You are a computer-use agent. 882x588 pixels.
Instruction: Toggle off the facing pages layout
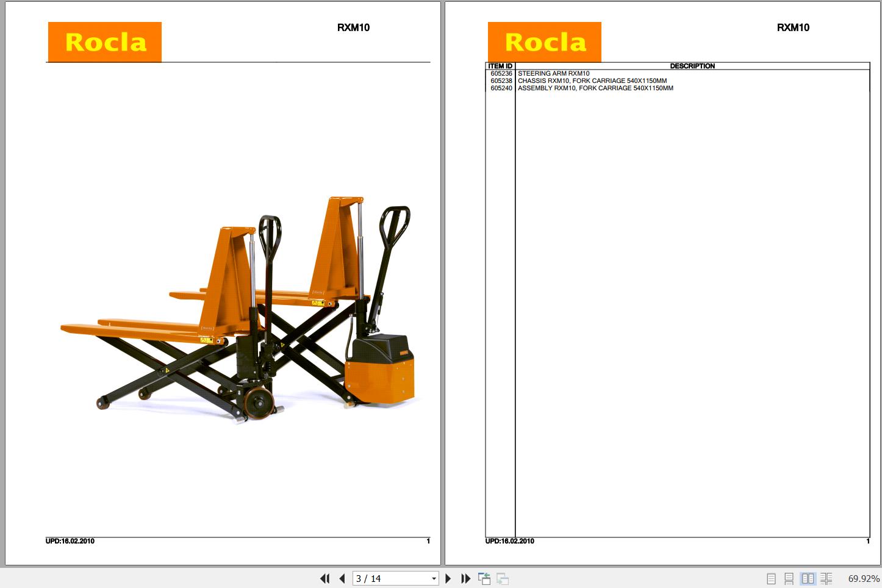click(808, 578)
